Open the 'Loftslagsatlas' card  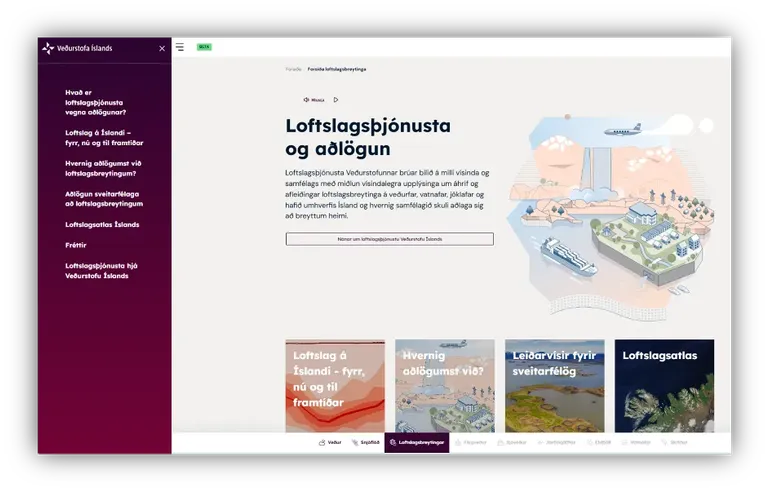click(x=664, y=386)
